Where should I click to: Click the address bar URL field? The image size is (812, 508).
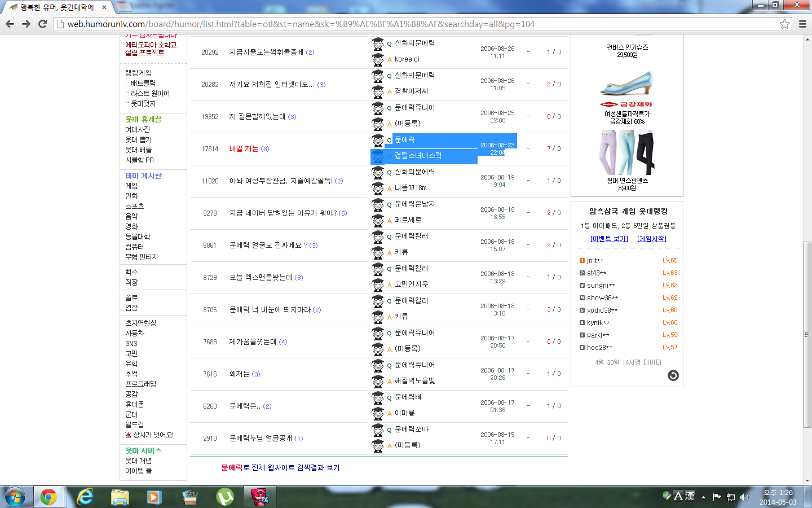click(417, 24)
